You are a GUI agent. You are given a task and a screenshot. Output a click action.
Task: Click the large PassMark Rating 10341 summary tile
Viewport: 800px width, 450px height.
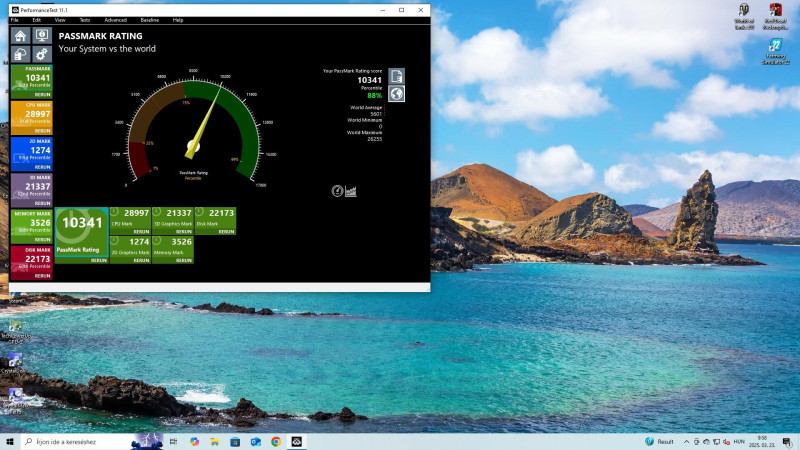[x=82, y=232]
